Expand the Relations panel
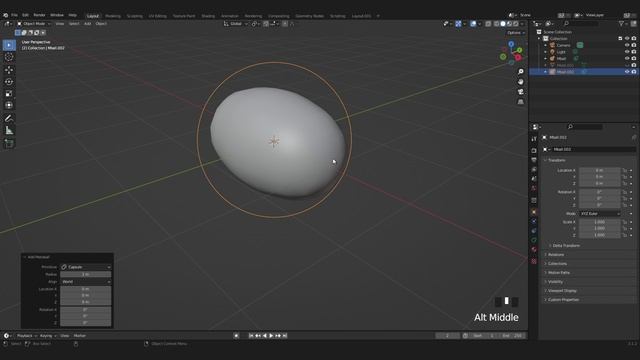The width and height of the screenshot is (640, 360). point(555,255)
